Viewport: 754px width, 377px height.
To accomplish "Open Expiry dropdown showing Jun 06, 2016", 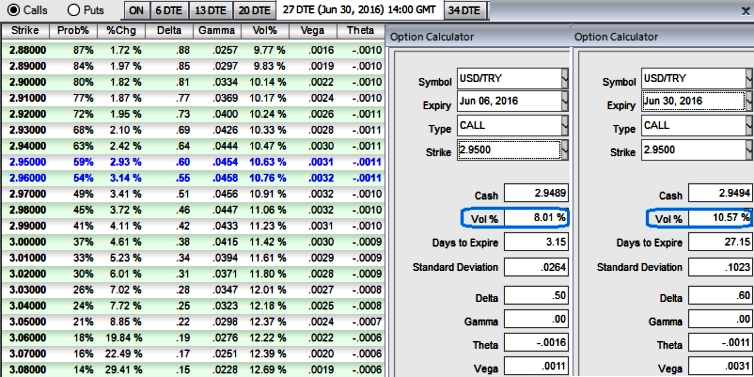I will pos(565,101).
